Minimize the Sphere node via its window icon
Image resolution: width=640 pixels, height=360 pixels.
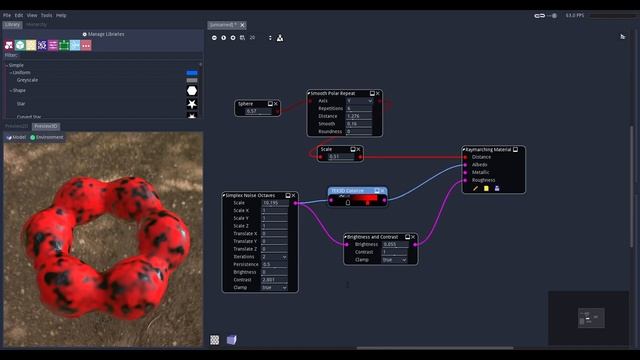pyautogui.click(x=270, y=104)
